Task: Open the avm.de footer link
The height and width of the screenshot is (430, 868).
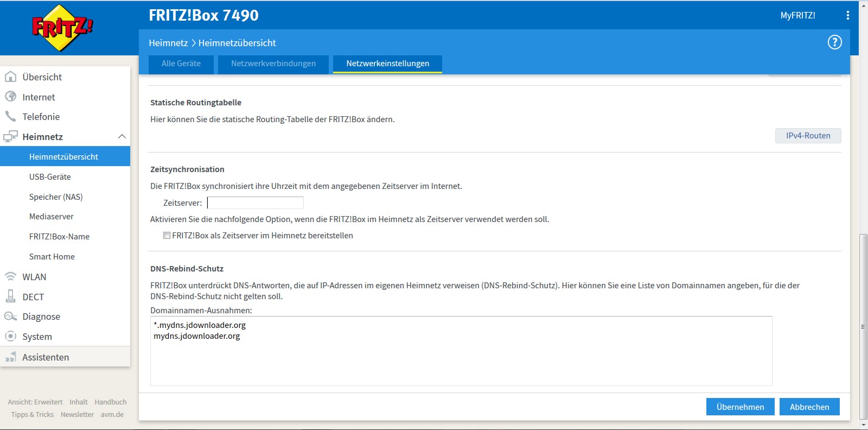Action: click(112, 414)
